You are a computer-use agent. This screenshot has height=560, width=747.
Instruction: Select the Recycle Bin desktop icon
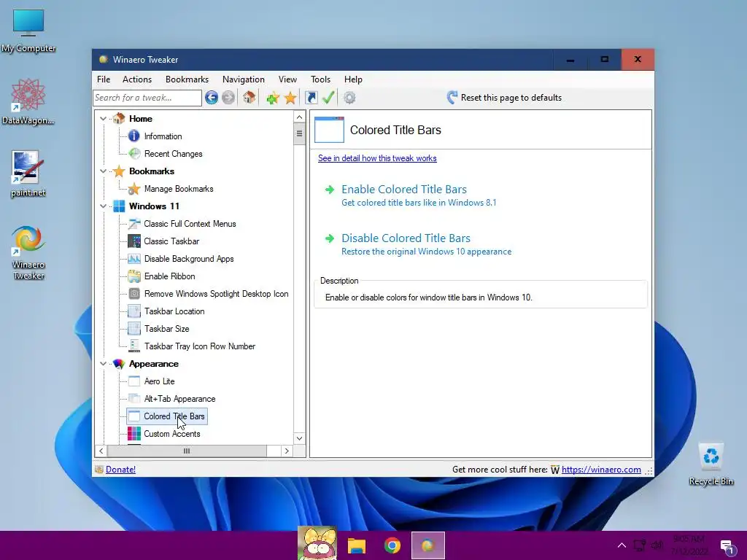pyautogui.click(x=711, y=464)
